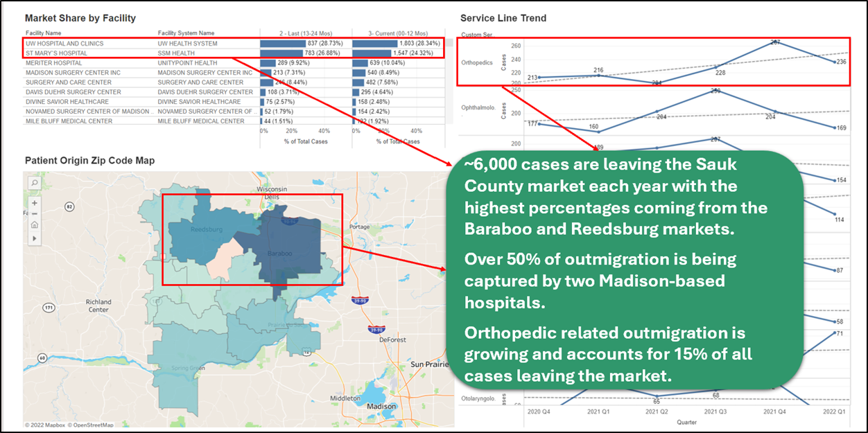Click the Facility System Name column header
This screenshot has width=868, height=433.
point(186,33)
